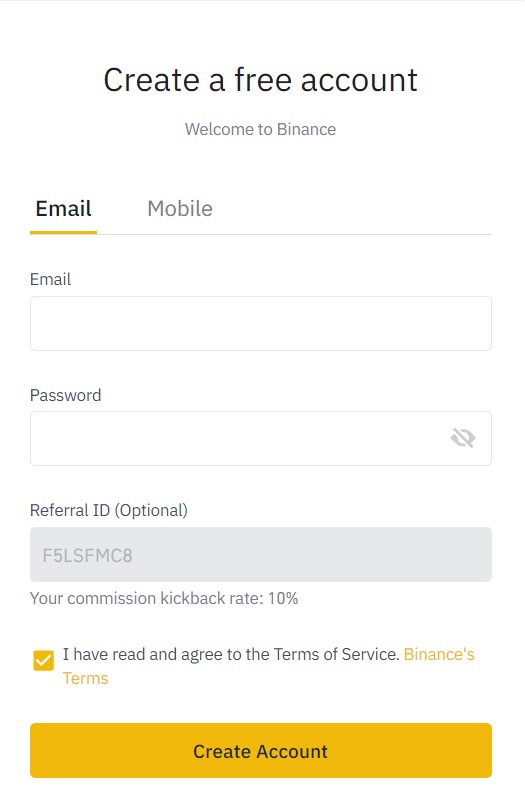Click the "Referral ID (Optional)" label
525x788 pixels.
click(109, 510)
